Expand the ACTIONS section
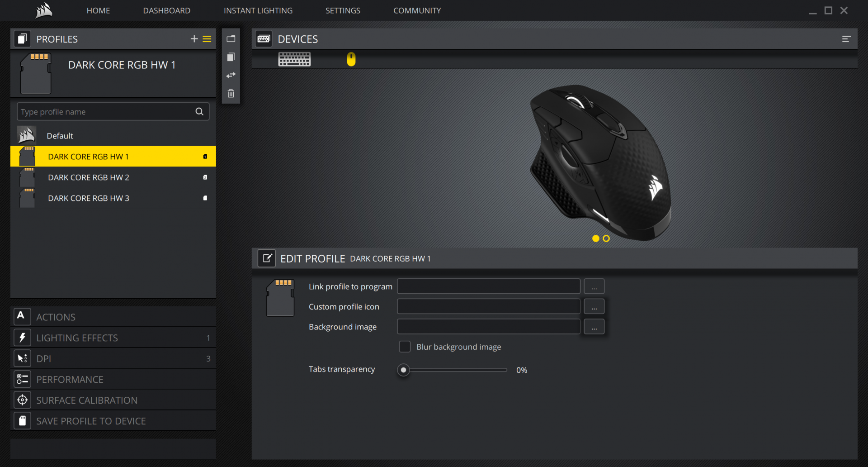This screenshot has width=868, height=467. (x=113, y=317)
